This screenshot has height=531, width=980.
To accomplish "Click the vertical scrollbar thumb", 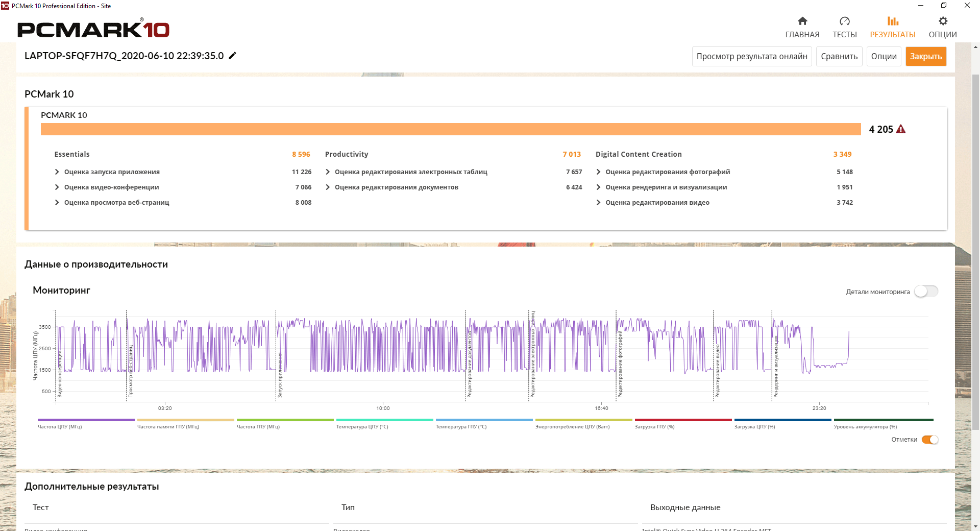I will click(975, 250).
